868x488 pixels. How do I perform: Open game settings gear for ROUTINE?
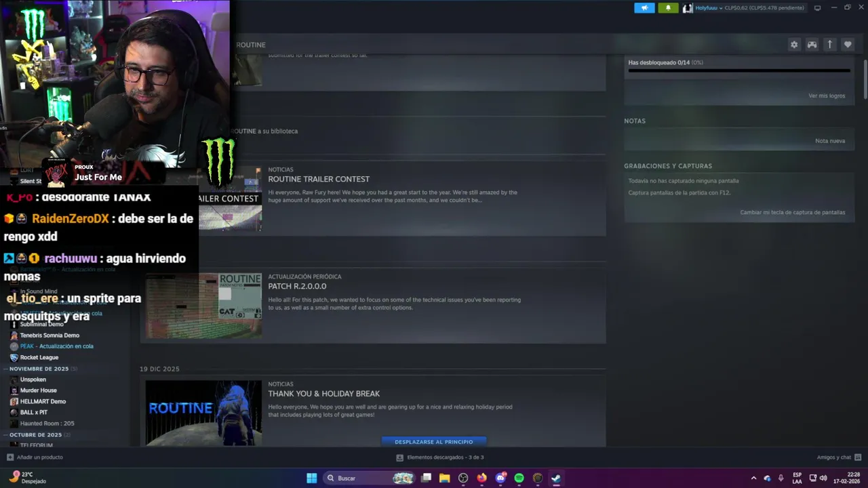click(x=794, y=45)
